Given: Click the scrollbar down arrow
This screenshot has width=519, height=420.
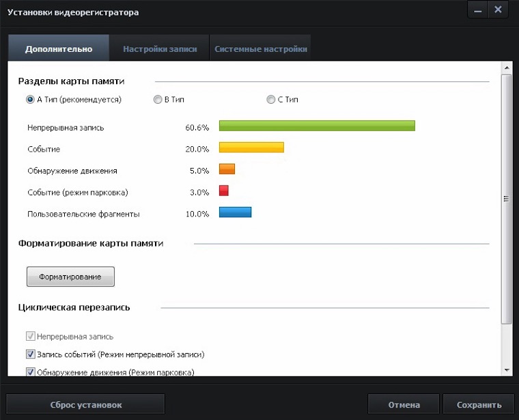Looking at the screenshot, I should 506,369.
